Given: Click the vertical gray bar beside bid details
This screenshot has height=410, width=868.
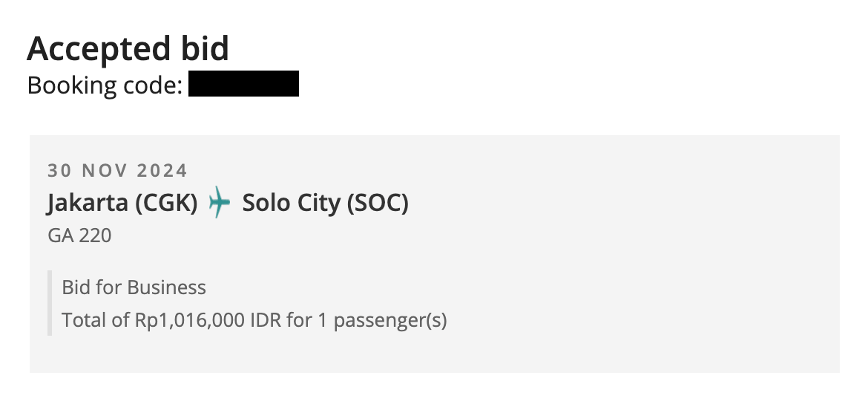Looking at the screenshot, I should click(50, 303).
